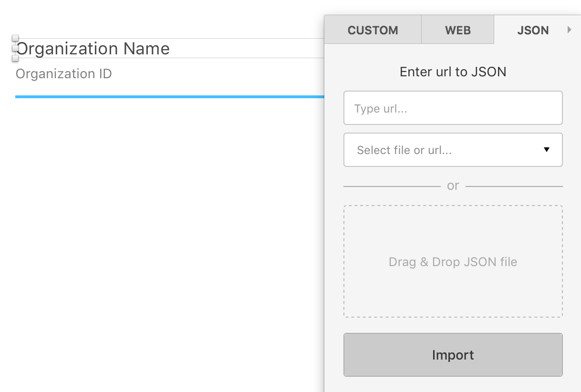This screenshot has height=392, width=581.
Task: Click the top-left selection handle
Action: tap(15, 38)
